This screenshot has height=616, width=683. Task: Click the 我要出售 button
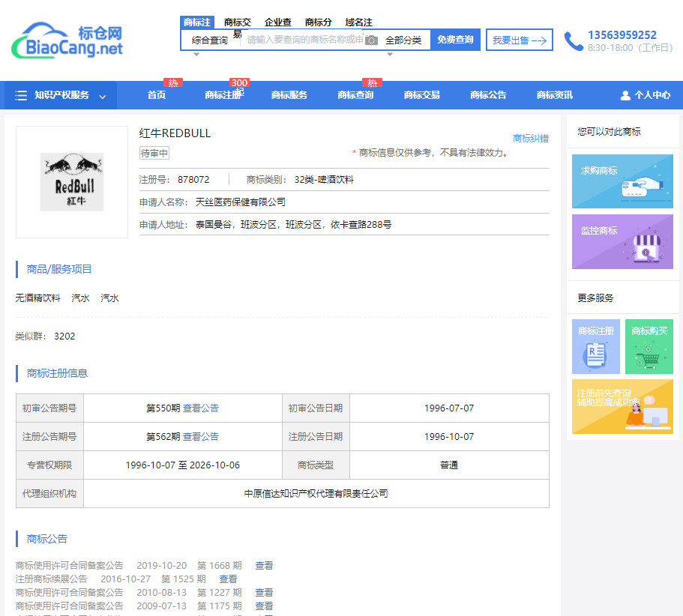coord(520,40)
